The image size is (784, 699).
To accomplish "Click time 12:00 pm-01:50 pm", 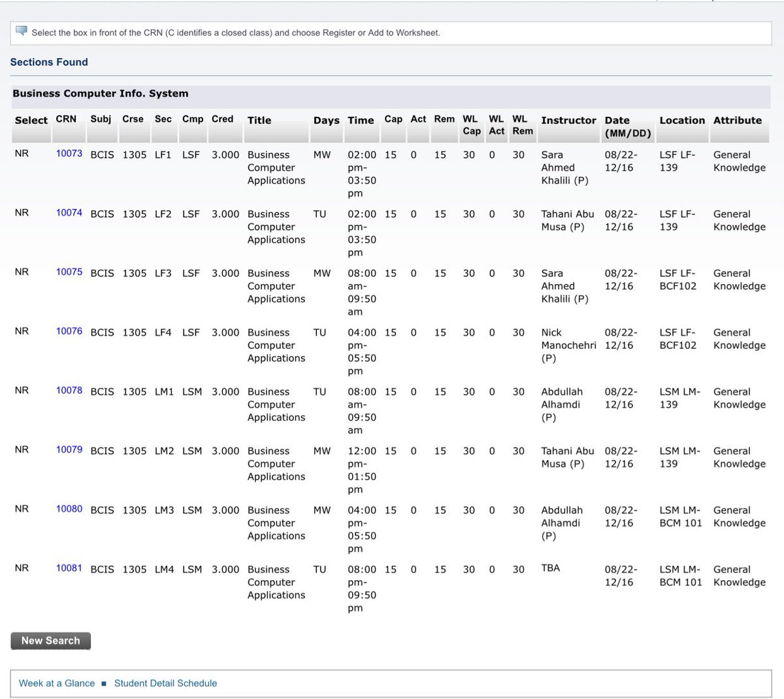I will 362,470.
